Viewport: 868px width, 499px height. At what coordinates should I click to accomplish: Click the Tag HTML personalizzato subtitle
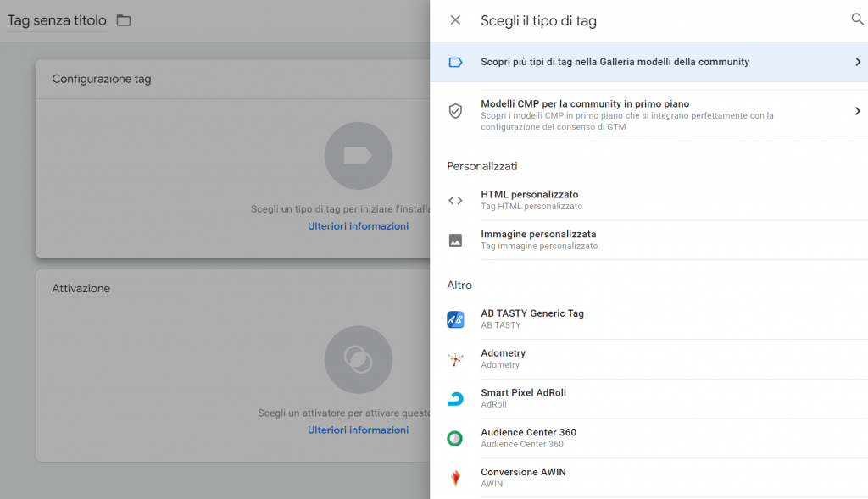(x=531, y=207)
